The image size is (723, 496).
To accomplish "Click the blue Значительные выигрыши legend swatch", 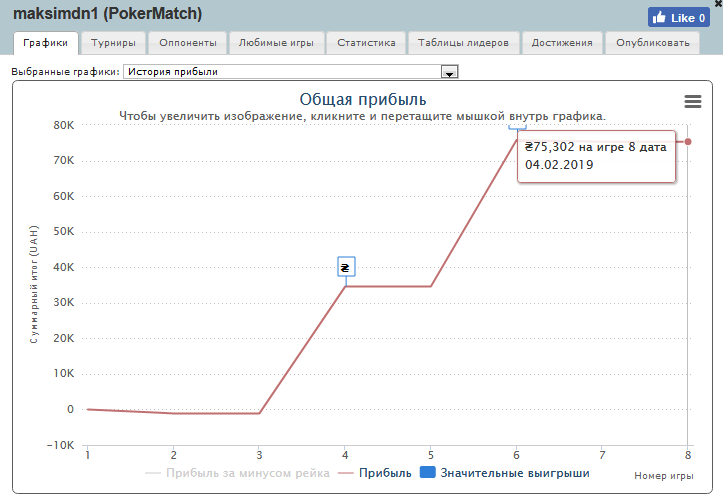I will point(427,472).
